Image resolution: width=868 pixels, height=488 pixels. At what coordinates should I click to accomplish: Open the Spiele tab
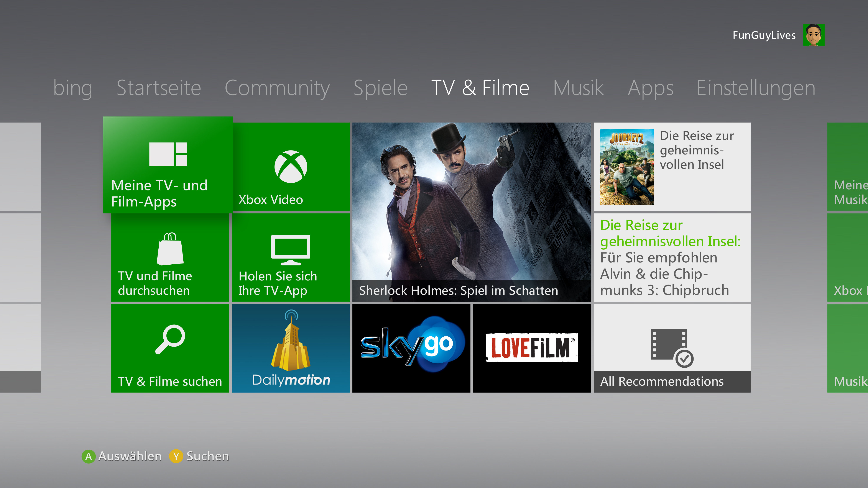[x=380, y=88]
